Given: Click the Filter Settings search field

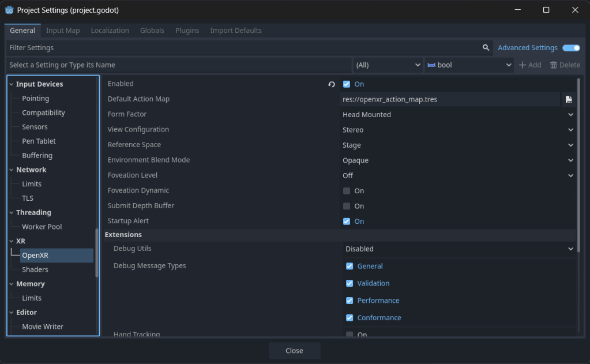Looking at the screenshot, I should 242,48.
